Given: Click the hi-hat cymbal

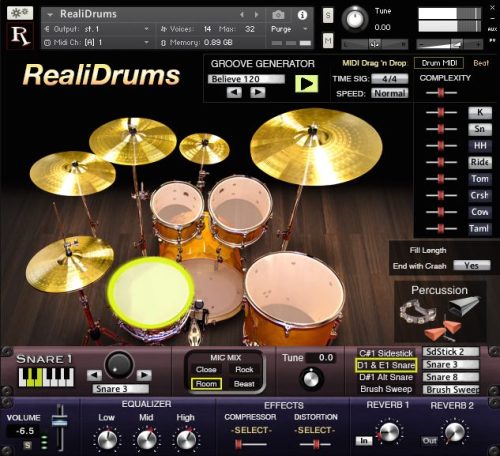Looking at the screenshot, I should pos(70,263).
